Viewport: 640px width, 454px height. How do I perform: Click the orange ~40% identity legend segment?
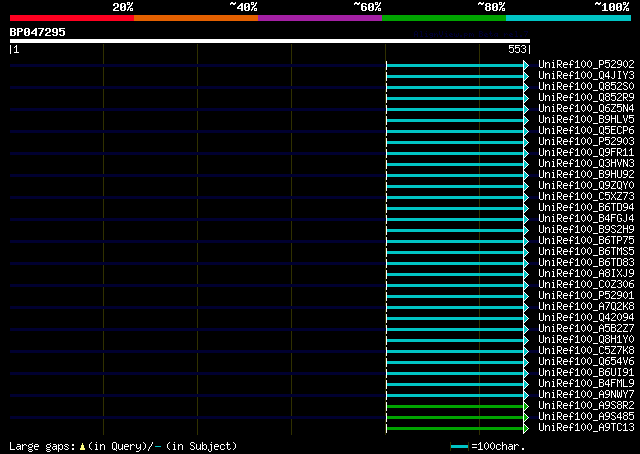tap(196, 18)
